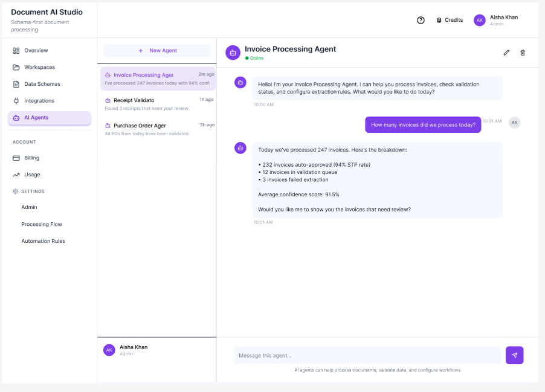Click the Credits label
Viewport: 545px width, 392px height.
tap(454, 20)
